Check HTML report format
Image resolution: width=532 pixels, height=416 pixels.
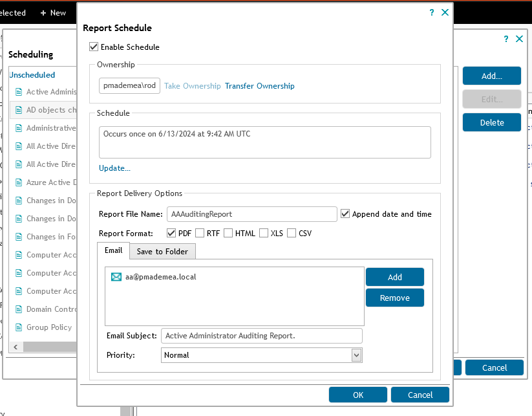click(228, 233)
